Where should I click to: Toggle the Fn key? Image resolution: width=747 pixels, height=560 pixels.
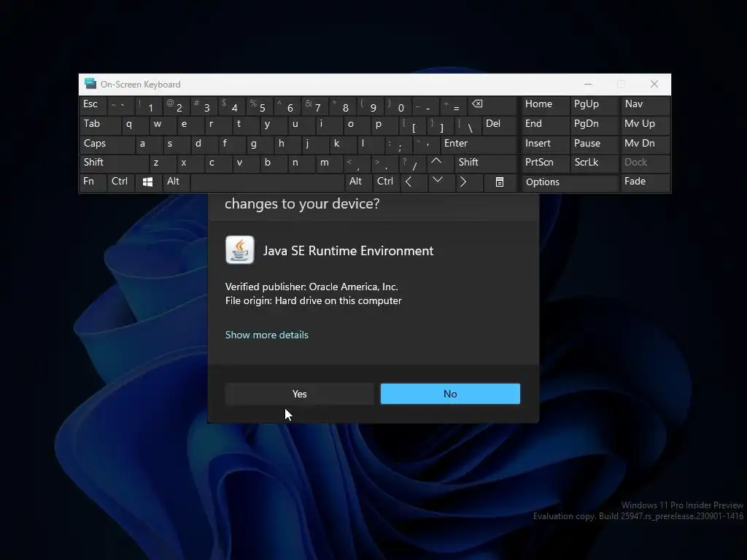(93, 182)
